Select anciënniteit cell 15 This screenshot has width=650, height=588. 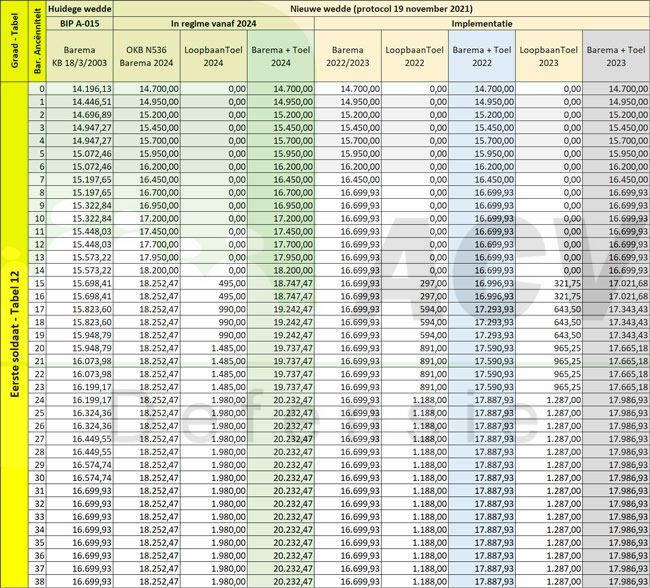pyautogui.click(x=37, y=283)
